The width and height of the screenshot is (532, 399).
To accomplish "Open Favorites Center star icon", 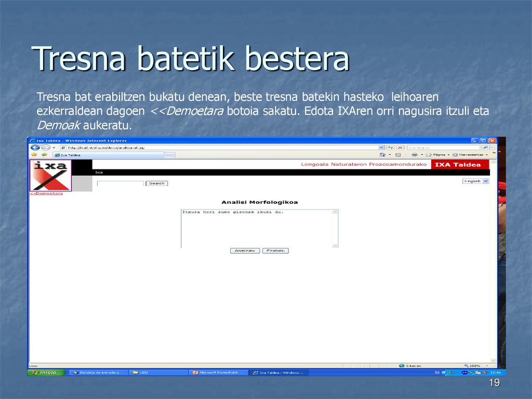I will pyautogui.click(x=34, y=155).
